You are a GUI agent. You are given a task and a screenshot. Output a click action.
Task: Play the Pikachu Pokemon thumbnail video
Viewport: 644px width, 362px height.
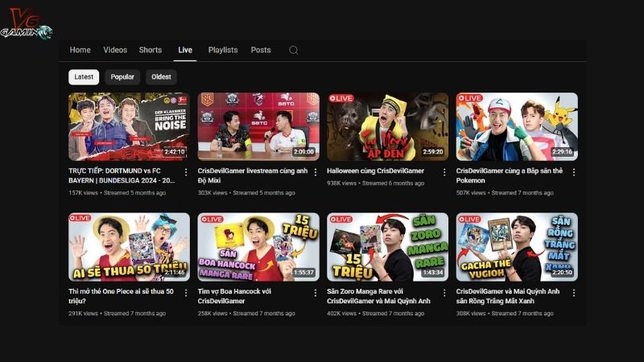[517, 126]
